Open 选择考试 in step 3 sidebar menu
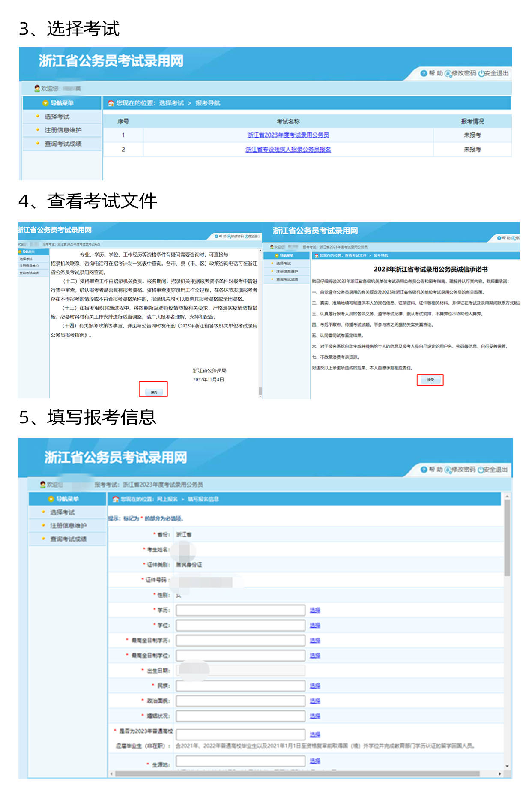 coord(57,117)
